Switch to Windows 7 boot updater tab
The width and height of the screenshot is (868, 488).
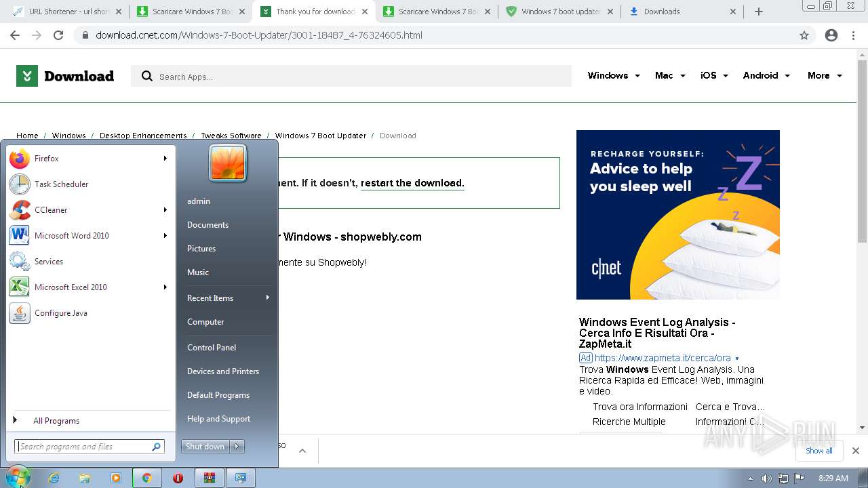click(x=559, y=12)
